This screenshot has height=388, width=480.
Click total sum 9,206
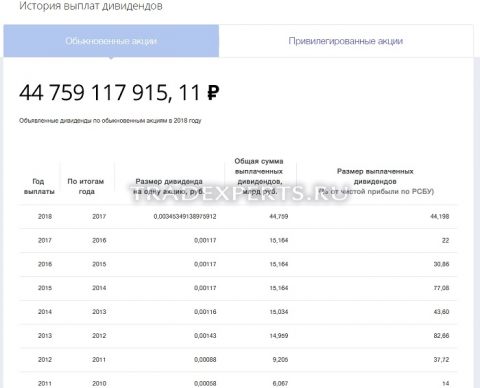click(280, 360)
